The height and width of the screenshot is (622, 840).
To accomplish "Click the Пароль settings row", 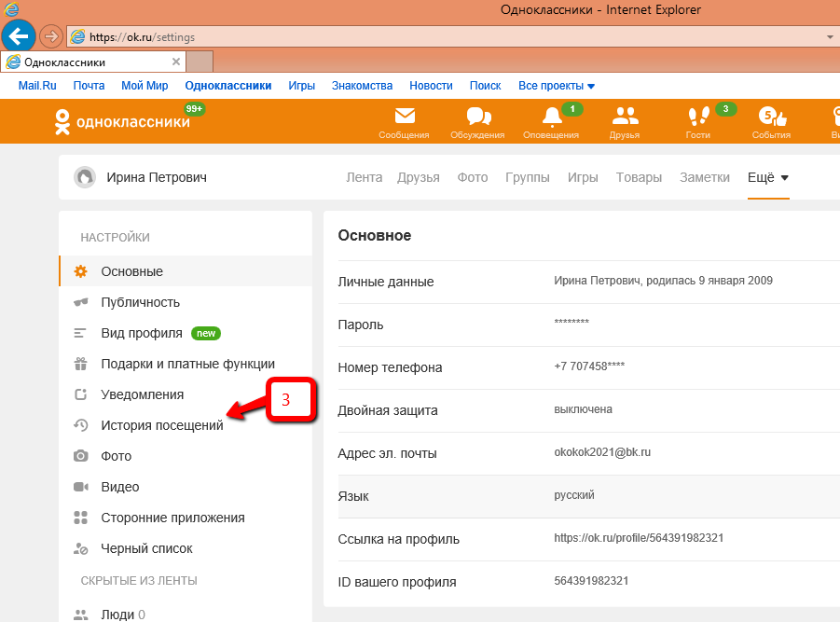I will point(589,325).
